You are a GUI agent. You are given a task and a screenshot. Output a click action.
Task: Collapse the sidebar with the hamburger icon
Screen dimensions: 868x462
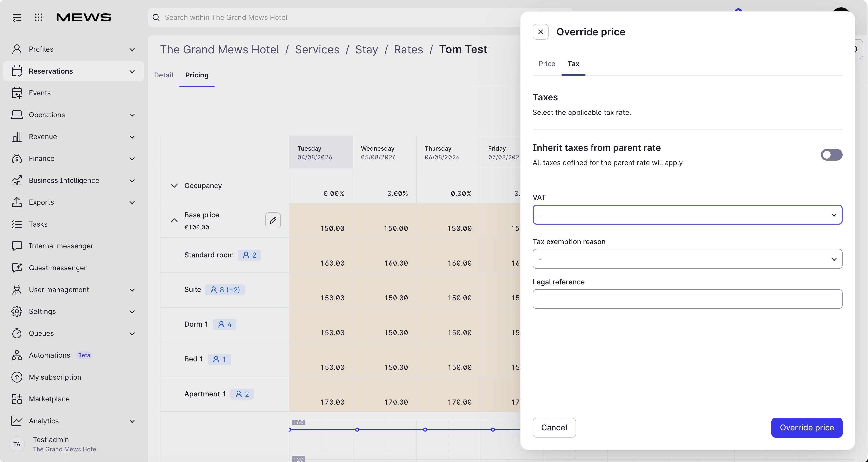17,18
